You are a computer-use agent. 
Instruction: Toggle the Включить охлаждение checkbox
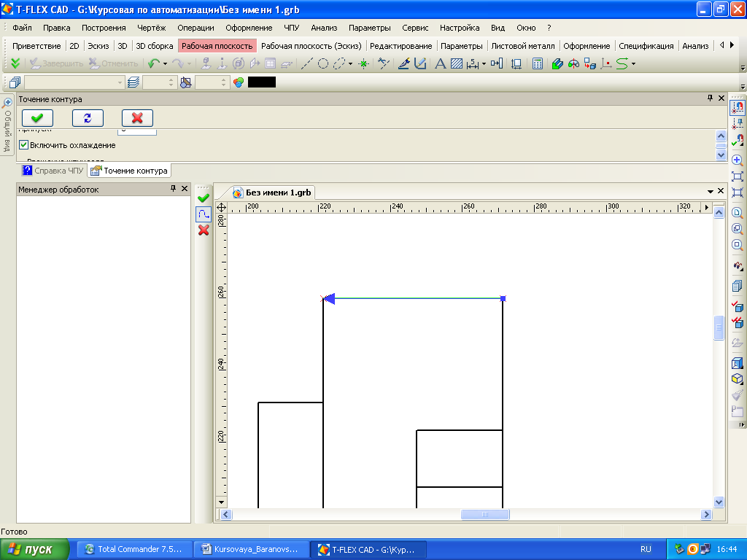point(23,145)
